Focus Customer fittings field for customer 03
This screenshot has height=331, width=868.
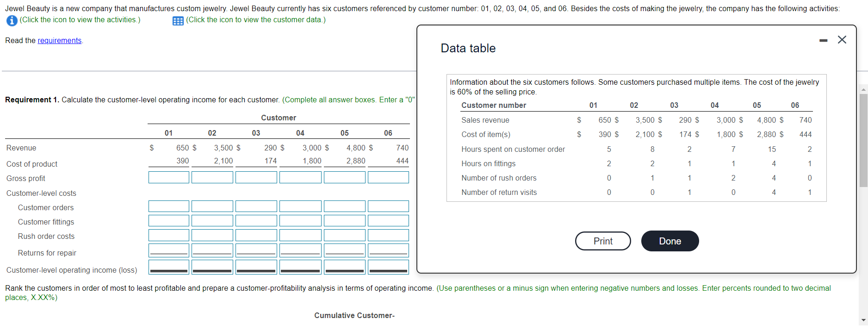[x=256, y=221]
